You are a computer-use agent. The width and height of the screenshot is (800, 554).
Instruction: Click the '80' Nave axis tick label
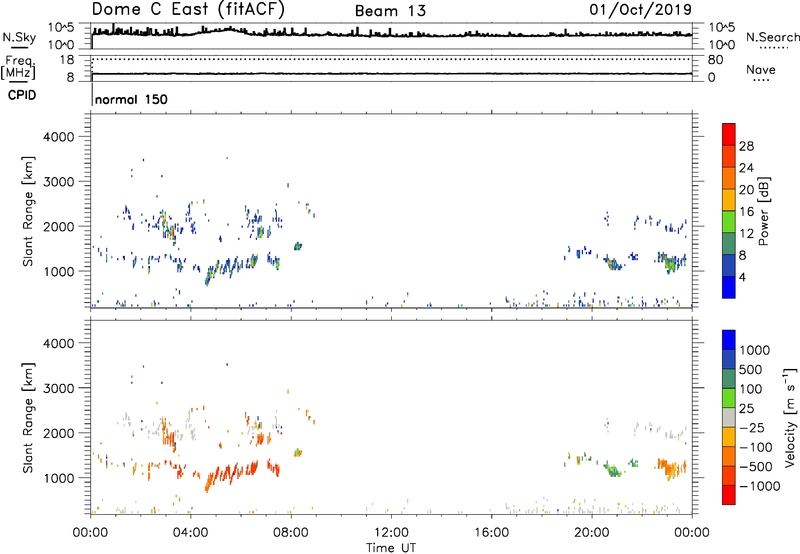click(715, 60)
